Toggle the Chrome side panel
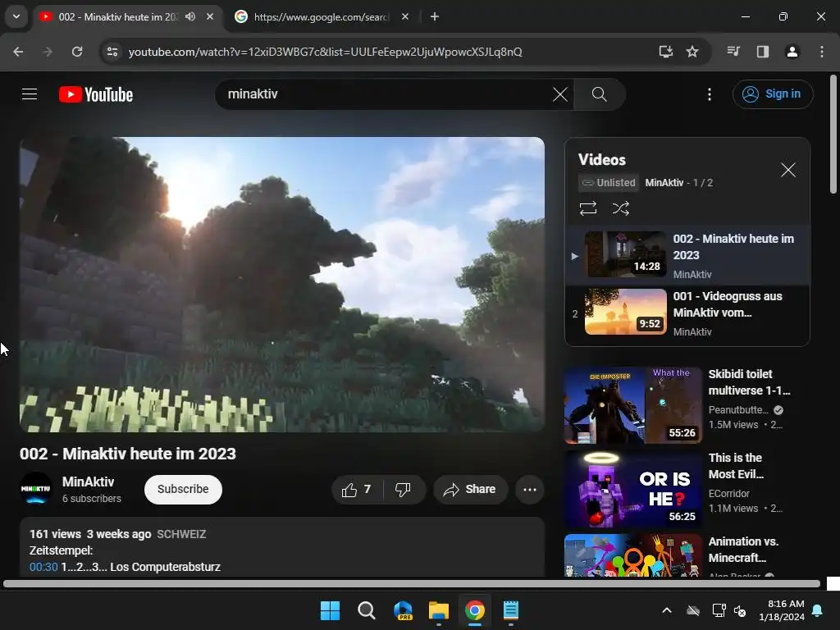 [x=763, y=52]
